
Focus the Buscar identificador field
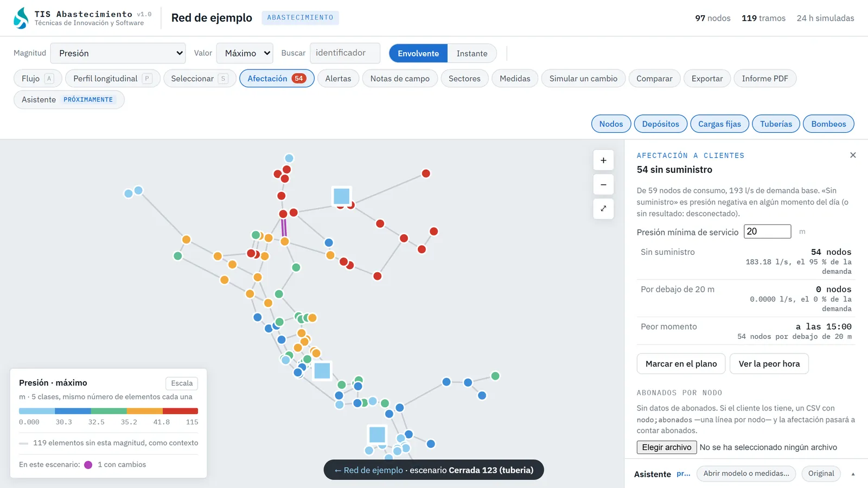coord(345,53)
